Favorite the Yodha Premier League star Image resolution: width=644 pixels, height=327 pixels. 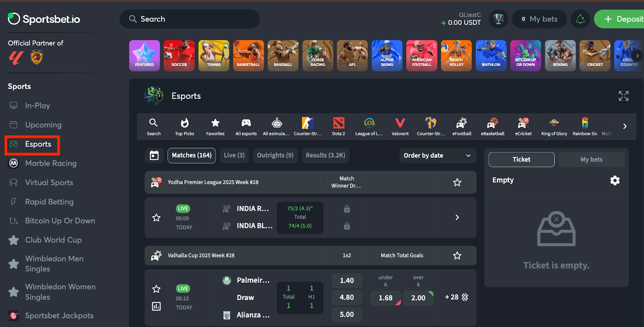pos(457,182)
